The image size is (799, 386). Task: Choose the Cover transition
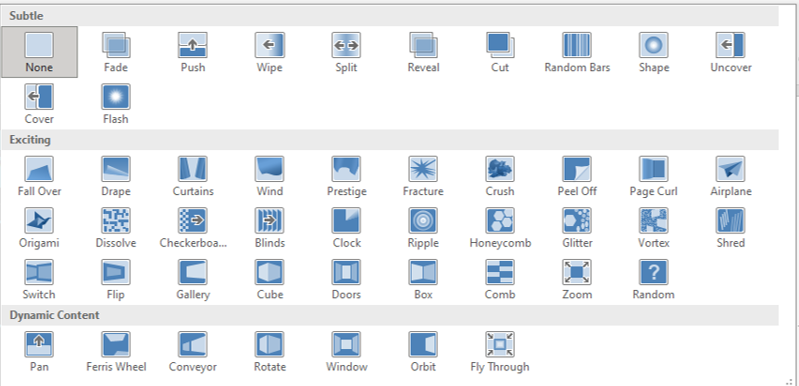[39, 103]
